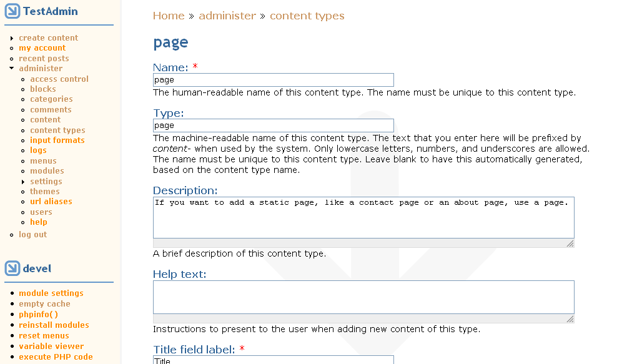Click into the Help text textarea
Screen dimensions: 627x364
pos(363,297)
